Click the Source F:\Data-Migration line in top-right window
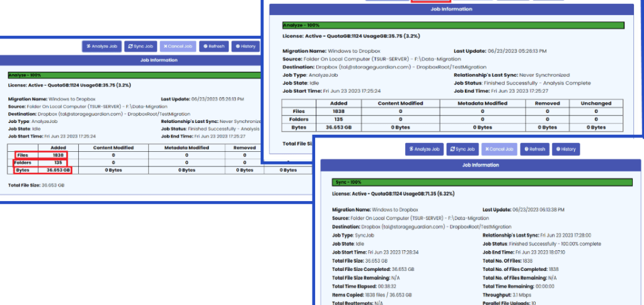Image resolution: width=644 pixels, height=305 pixels. click(372, 59)
